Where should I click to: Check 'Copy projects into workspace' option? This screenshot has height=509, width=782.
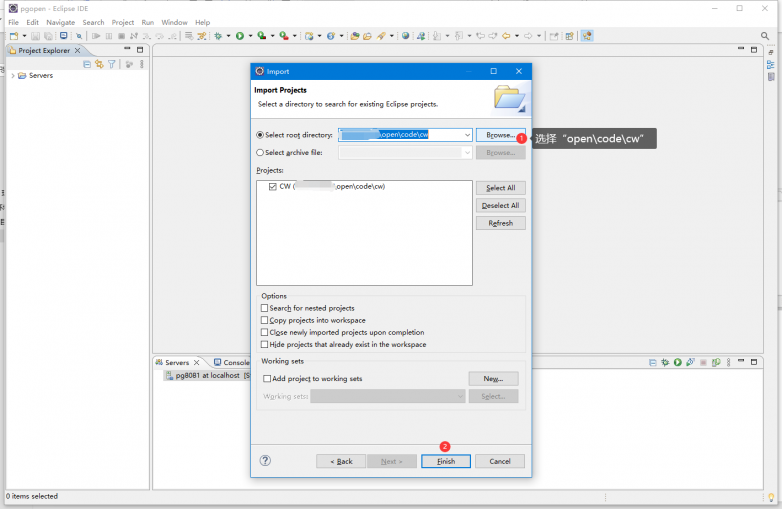(x=265, y=320)
